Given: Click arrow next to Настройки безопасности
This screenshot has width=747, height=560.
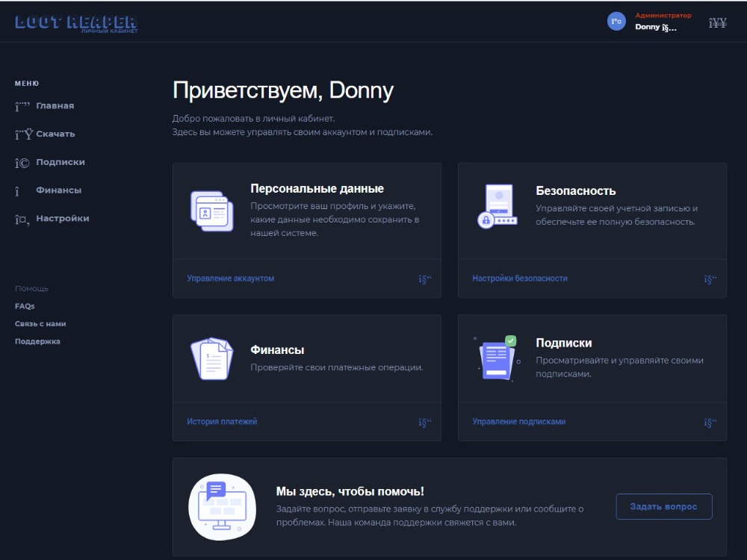Looking at the screenshot, I should point(710,279).
